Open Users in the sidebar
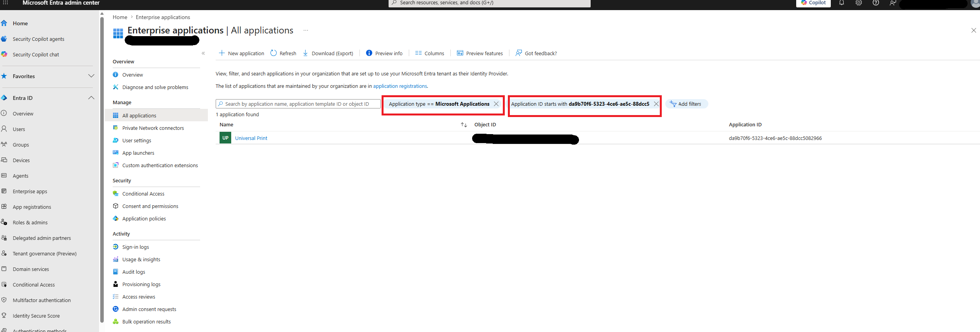The image size is (980, 332). point(19,129)
